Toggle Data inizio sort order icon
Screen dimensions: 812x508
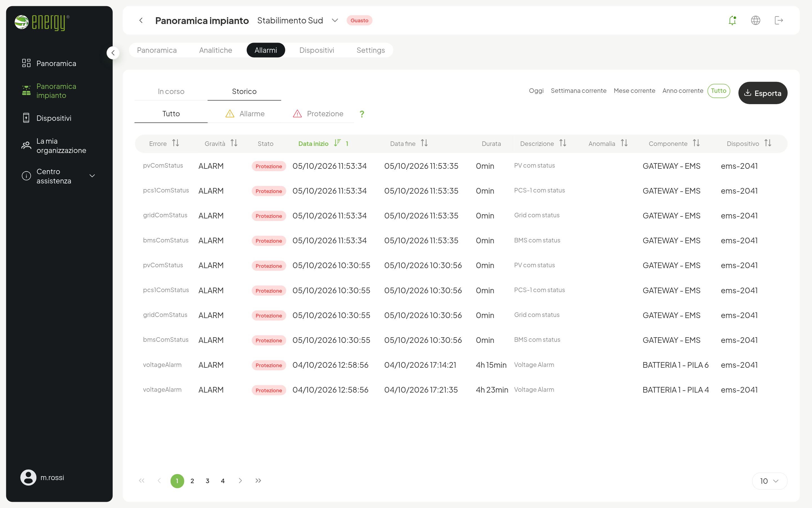click(x=337, y=143)
